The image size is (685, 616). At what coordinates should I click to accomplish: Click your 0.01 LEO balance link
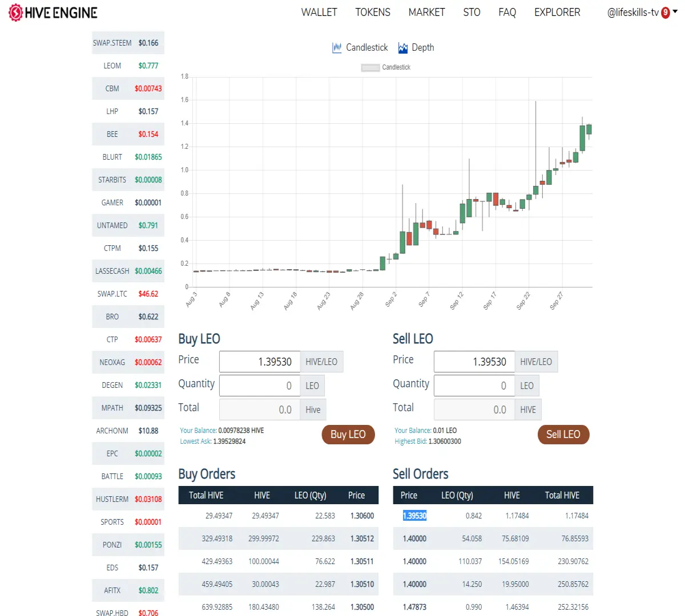[445, 431]
